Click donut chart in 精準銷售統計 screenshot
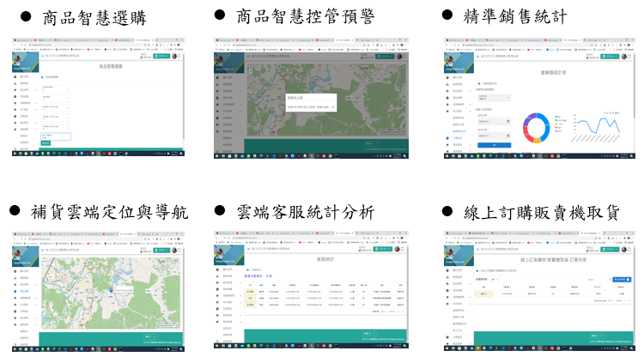This screenshot has height=357, width=644. pyautogui.click(x=537, y=126)
